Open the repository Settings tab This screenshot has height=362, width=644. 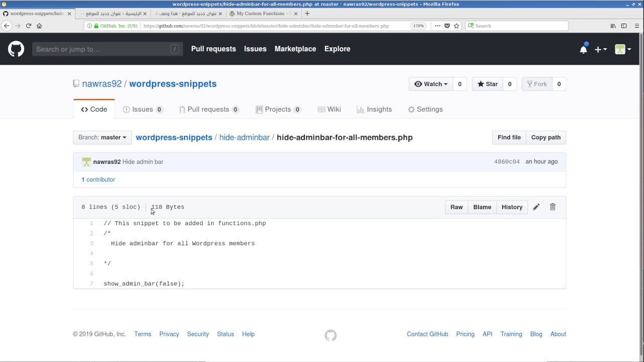point(425,109)
